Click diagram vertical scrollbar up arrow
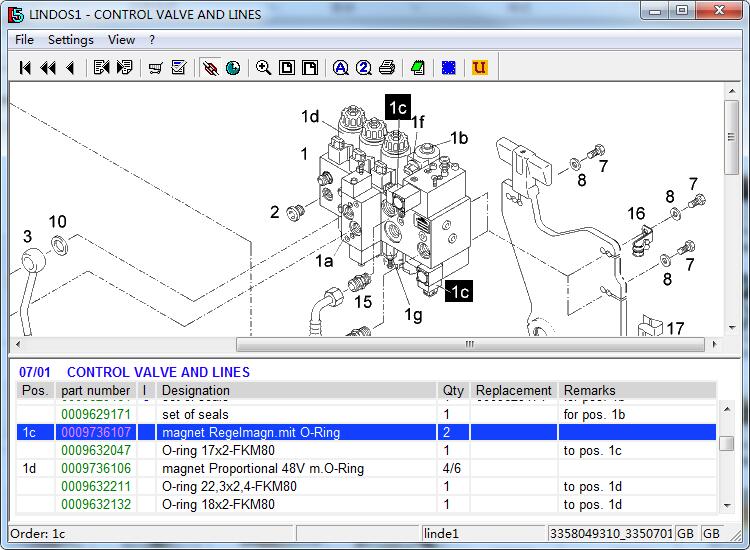This screenshot has width=750, height=550. pos(732,90)
